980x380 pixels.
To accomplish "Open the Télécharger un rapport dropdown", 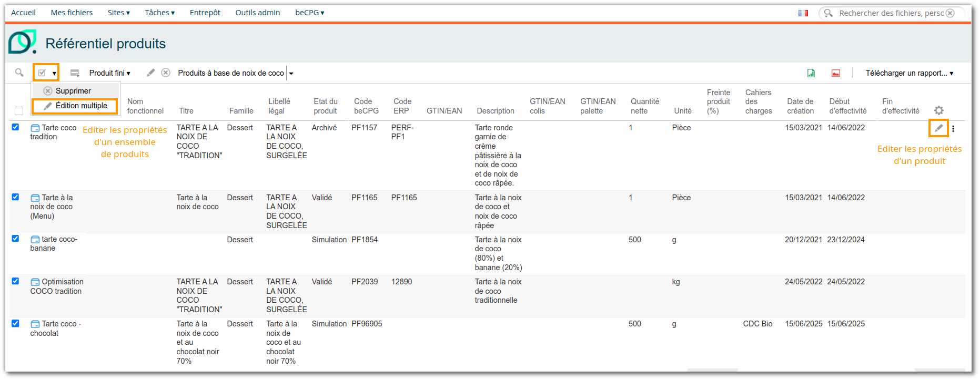I will (x=910, y=73).
